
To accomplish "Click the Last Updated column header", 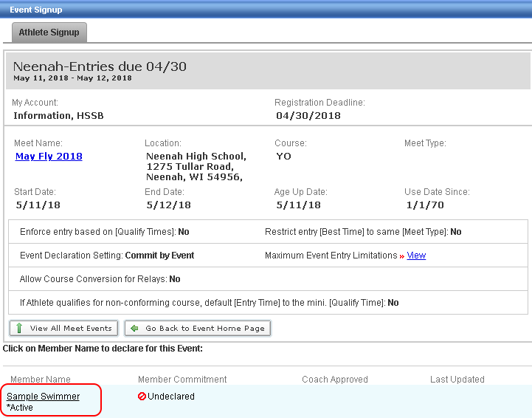I will point(457,380).
